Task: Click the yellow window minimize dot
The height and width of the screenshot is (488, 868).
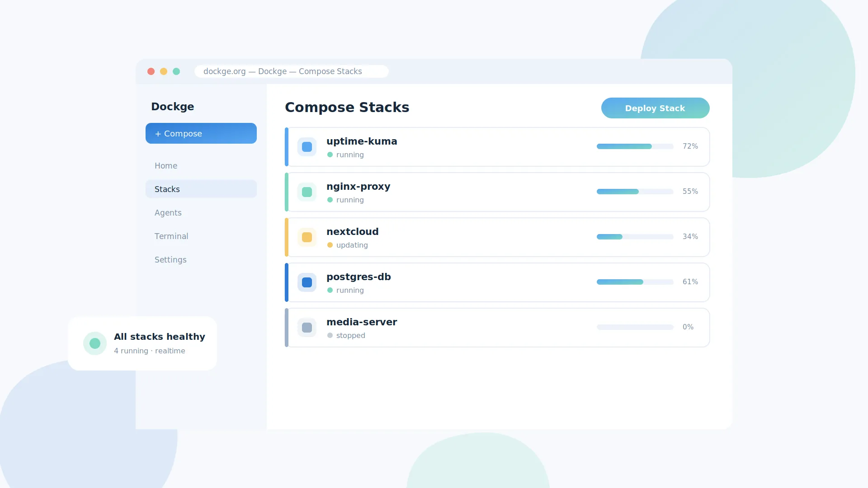Action: (164, 71)
